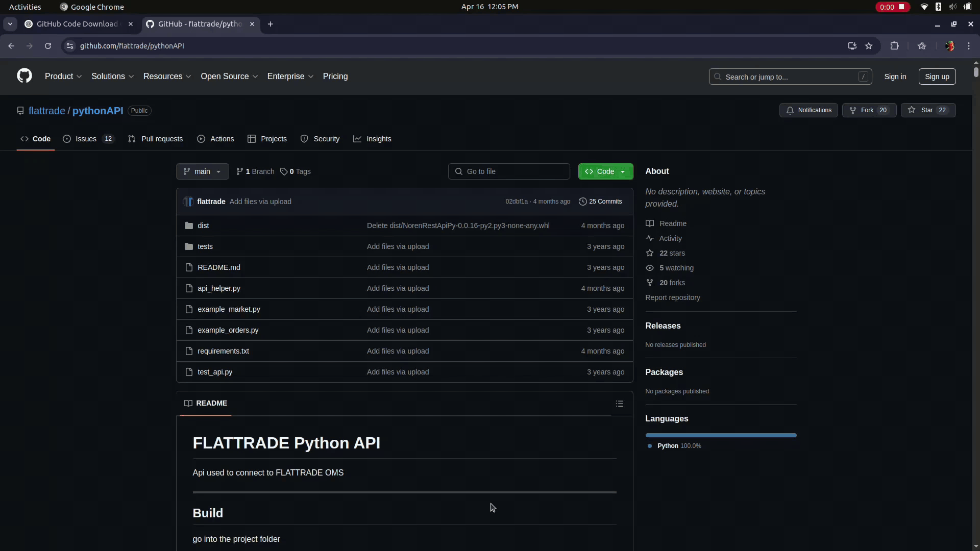Open the README outline list icon
Viewport: 980px width, 551px height.
[620, 404]
